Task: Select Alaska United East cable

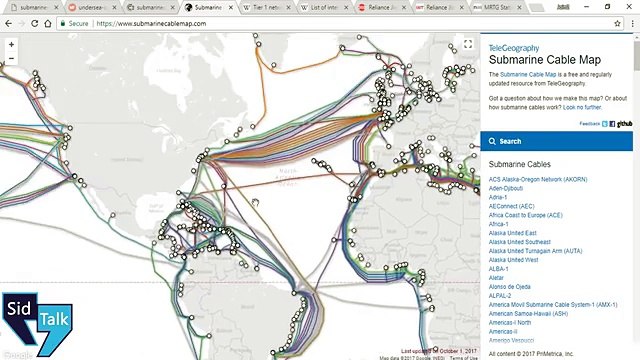Action: [x=513, y=233]
